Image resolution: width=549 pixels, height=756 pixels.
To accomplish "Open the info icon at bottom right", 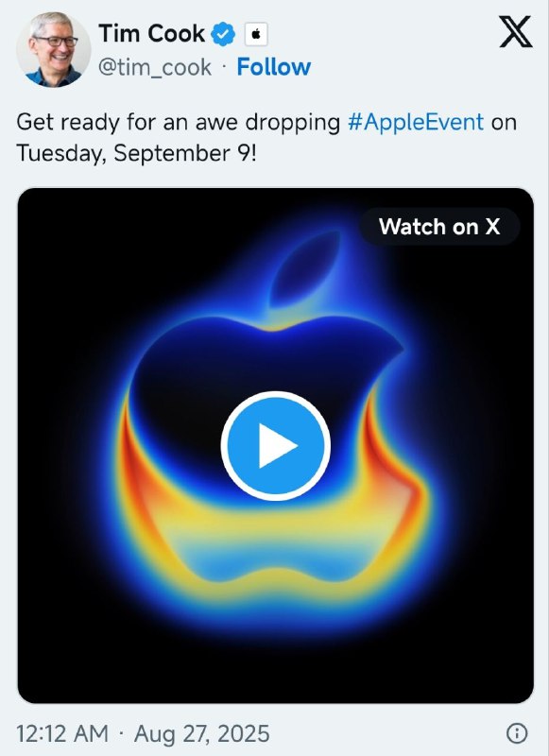I will point(516,730).
